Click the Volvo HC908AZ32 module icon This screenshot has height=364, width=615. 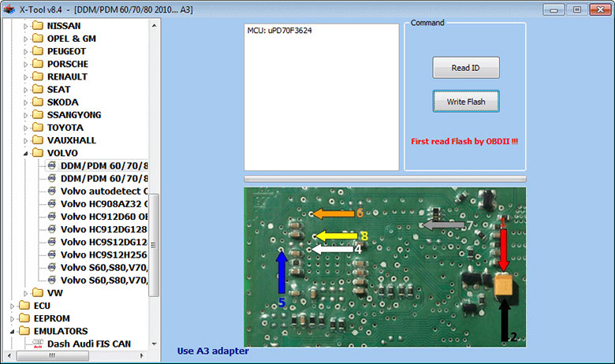(x=52, y=203)
